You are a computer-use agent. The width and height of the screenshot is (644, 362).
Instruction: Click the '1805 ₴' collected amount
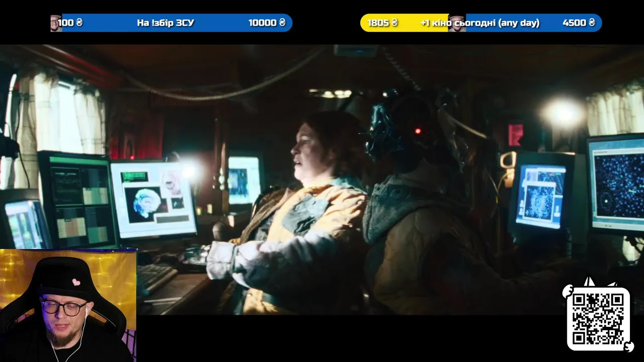click(382, 23)
